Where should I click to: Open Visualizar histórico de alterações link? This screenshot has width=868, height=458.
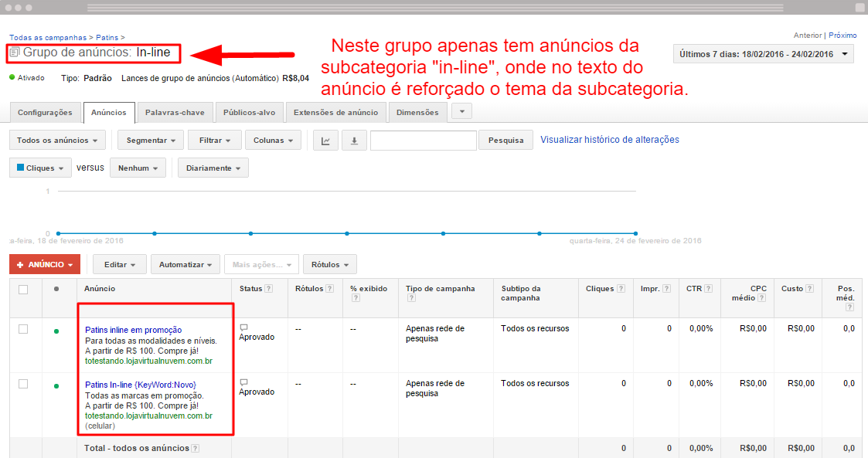tap(610, 140)
